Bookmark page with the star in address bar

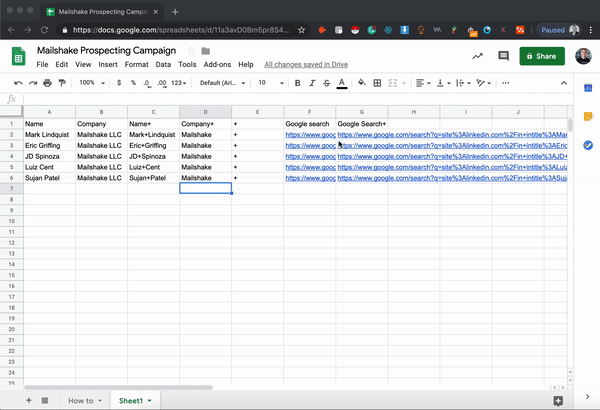point(302,30)
